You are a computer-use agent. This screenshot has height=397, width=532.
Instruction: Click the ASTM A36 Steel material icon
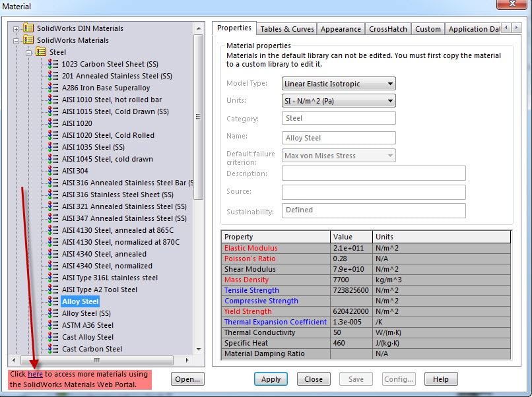point(53,324)
